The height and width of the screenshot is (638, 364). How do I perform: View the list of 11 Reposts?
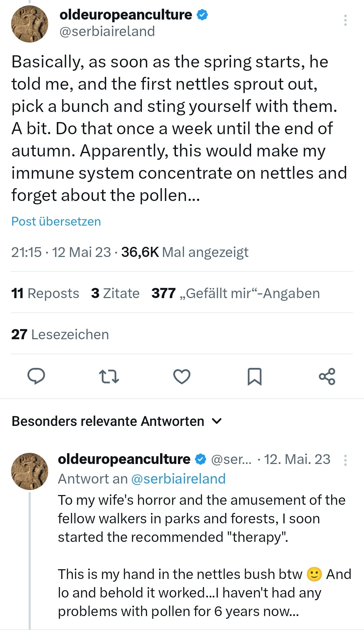(x=45, y=293)
